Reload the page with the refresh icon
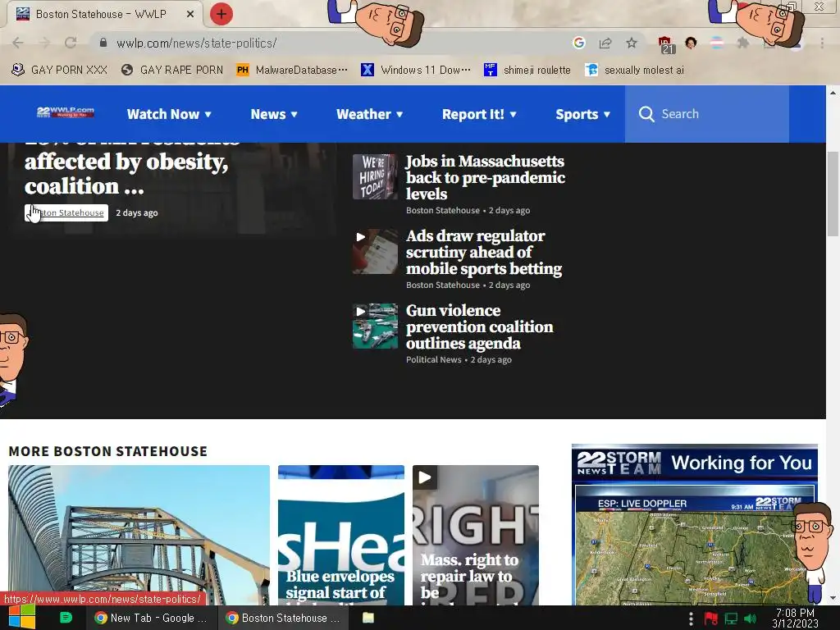Screen dimensions: 840x630 (71, 43)
